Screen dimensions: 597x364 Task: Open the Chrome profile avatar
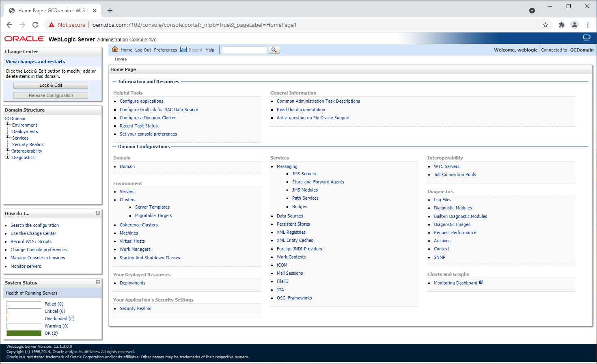click(x=575, y=25)
